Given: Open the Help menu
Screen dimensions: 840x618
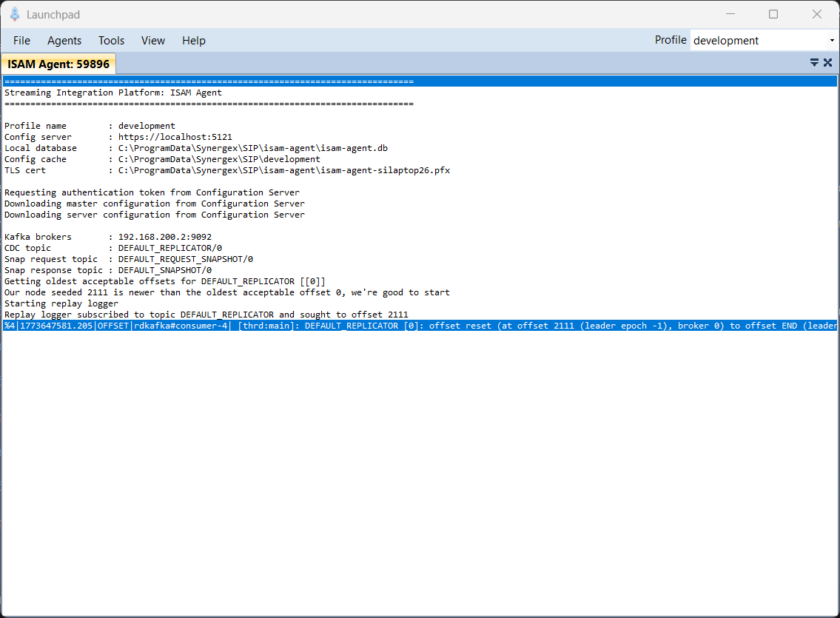Looking at the screenshot, I should [x=193, y=41].
